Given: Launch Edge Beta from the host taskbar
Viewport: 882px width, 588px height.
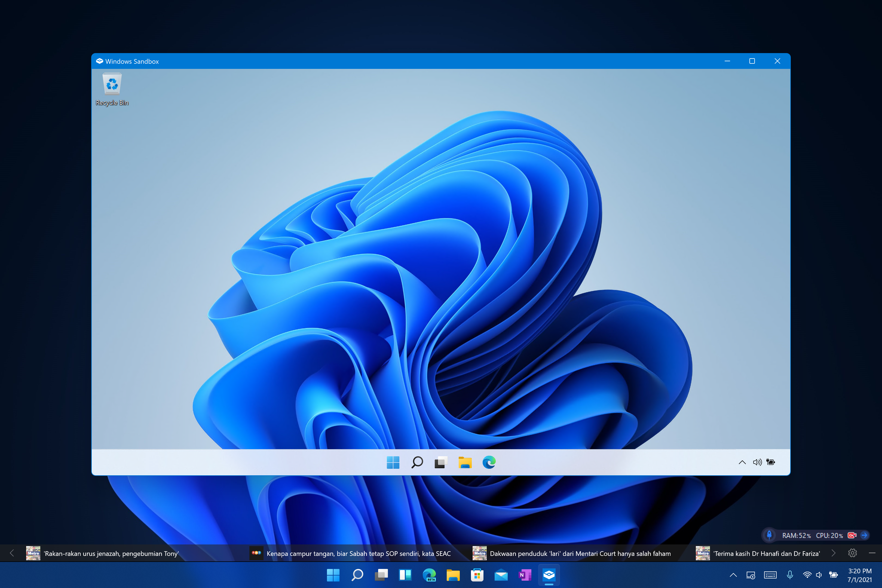Looking at the screenshot, I should click(x=429, y=574).
